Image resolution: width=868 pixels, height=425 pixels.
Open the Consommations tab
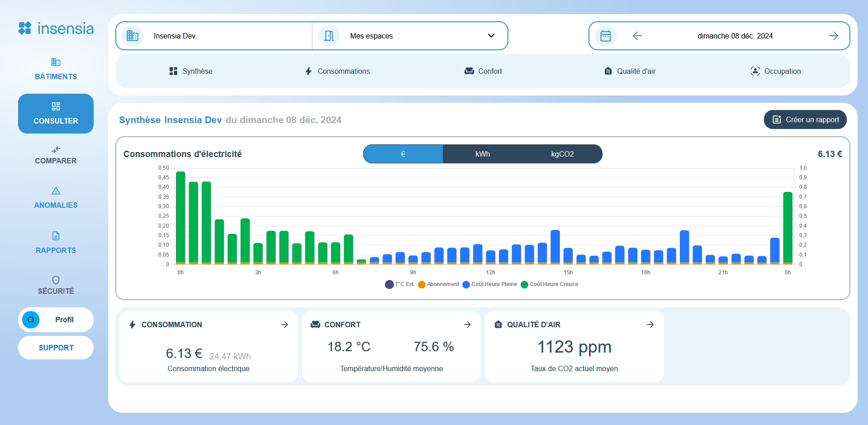coord(337,71)
